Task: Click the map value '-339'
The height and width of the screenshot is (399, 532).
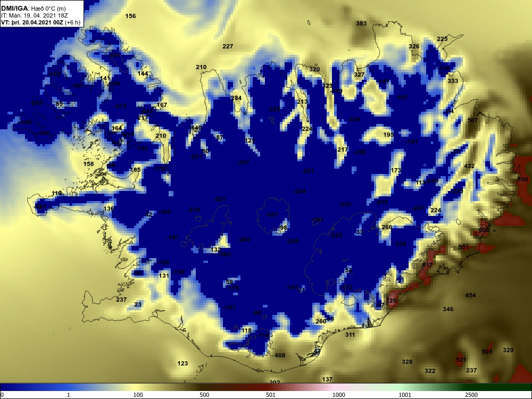Action: 400,244
